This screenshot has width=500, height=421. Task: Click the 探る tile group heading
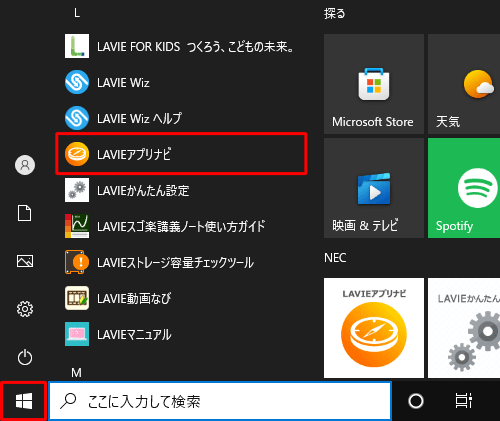(335, 14)
